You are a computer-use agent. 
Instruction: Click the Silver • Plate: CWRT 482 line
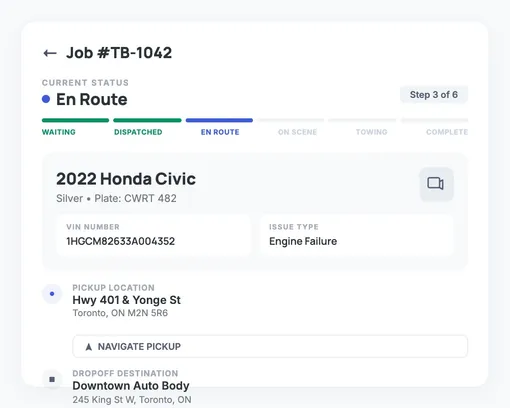pyautogui.click(x=116, y=198)
